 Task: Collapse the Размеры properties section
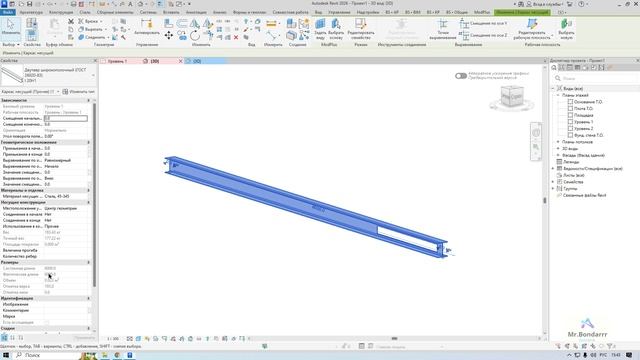[88, 262]
